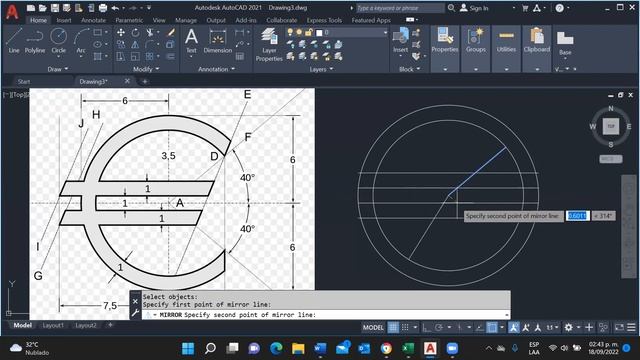
Task: Select the Circle tool
Action: 58,40
